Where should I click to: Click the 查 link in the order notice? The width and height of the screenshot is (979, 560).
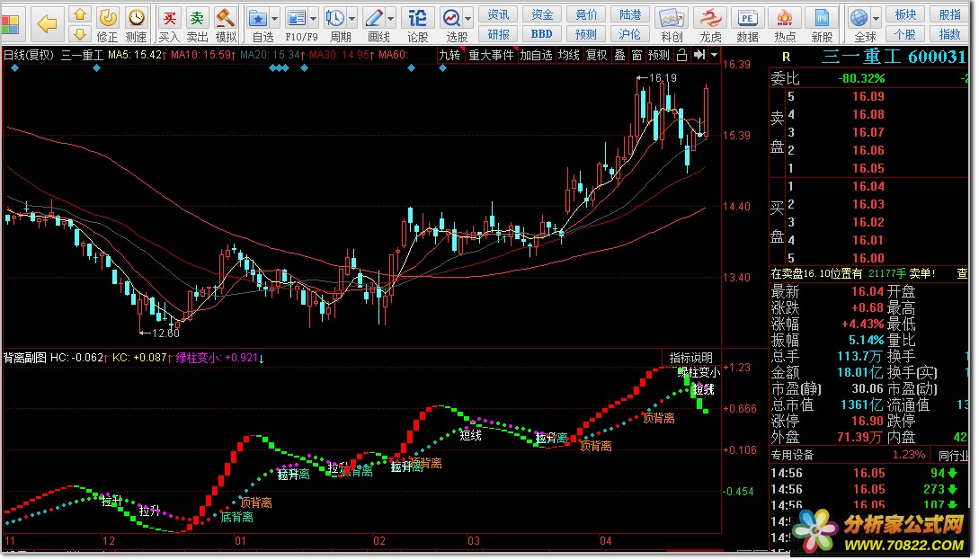[x=962, y=273]
